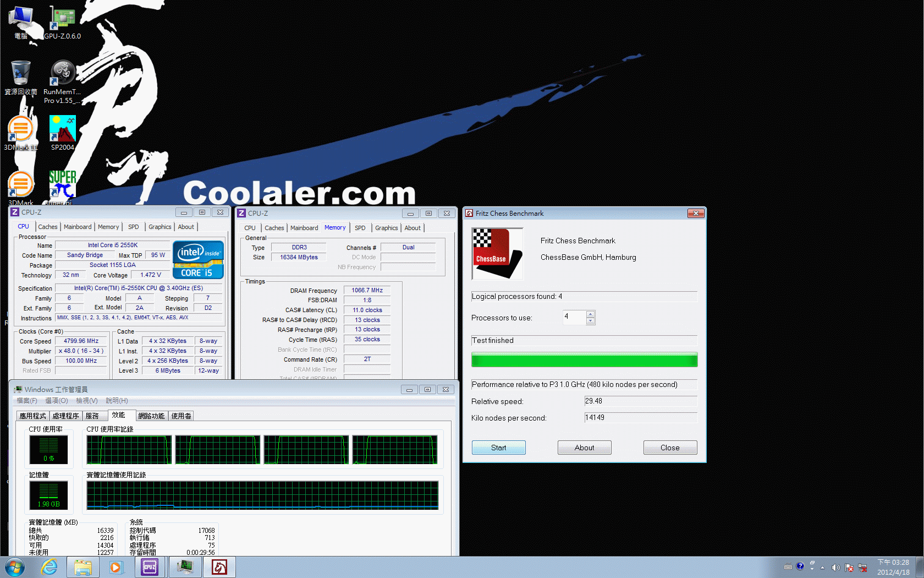Increase processors to use with up arrow
The width and height of the screenshot is (924, 578).
(x=591, y=314)
